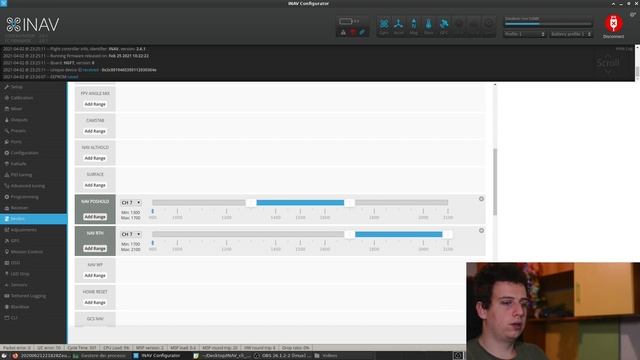This screenshot has width=640, height=360.
Task: Open the Sensors sidebar section
Action: pos(33,285)
